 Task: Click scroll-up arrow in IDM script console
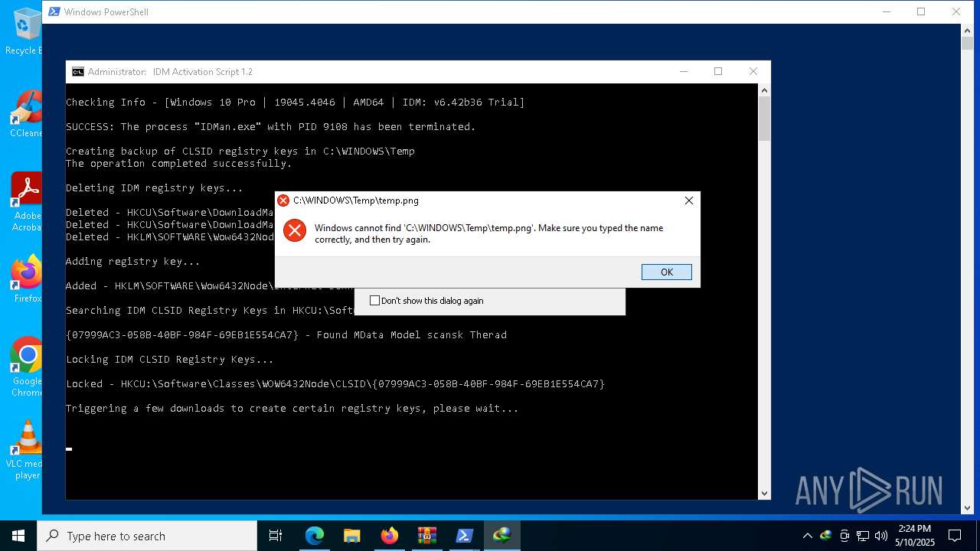[x=764, y=90]
